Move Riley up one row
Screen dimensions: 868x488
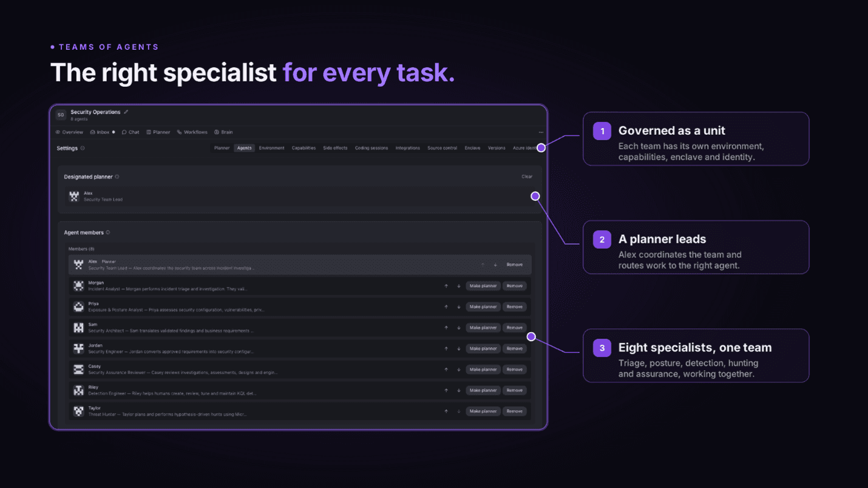pos(446,390)
